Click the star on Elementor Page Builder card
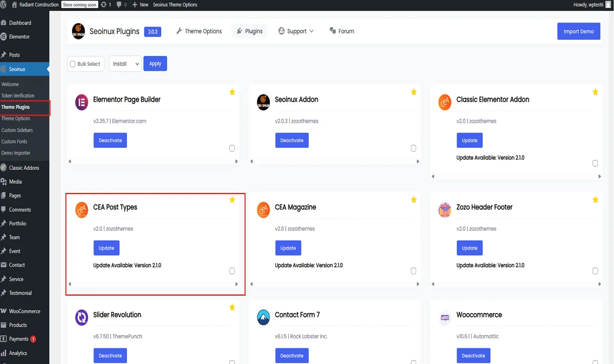The image size is (614, 364). (x=232, y=92)
